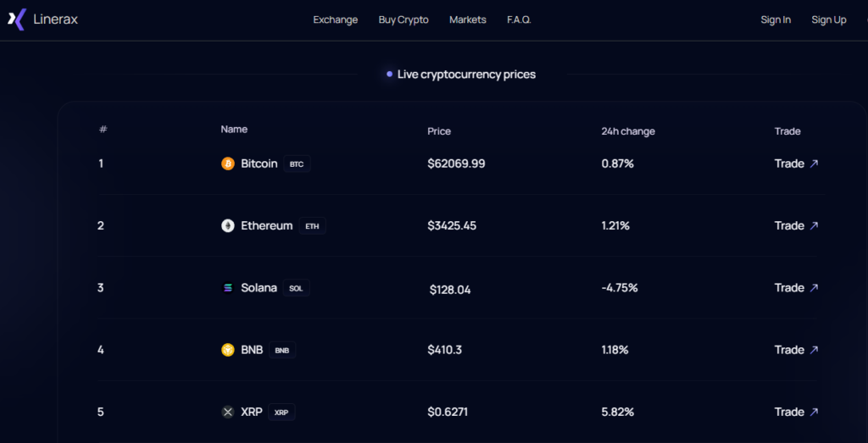Image resolution: width=868 pixels, height=443 pixels.
Task: Click the Sign Up link
Action: pos(828,19)
